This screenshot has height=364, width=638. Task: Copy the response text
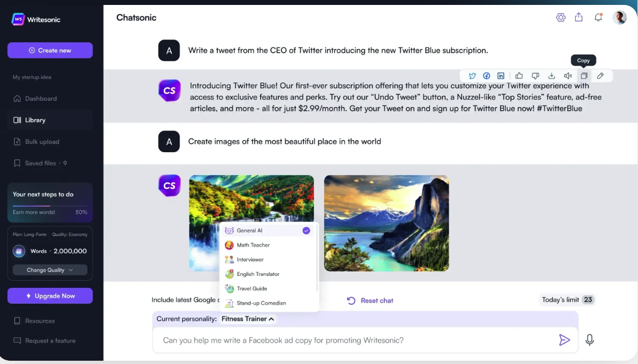click(x=584, y=76)
